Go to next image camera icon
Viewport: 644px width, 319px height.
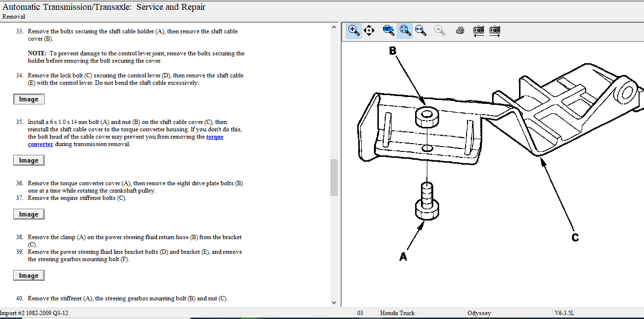point(495,30)
